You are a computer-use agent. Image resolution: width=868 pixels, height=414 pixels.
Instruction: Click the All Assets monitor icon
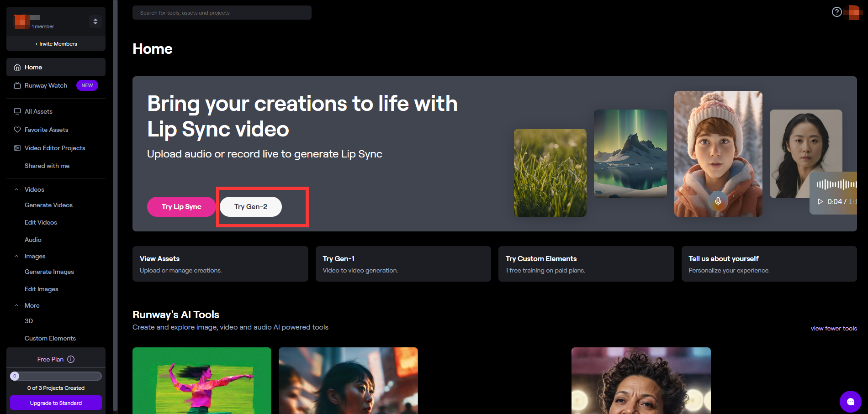coord(17,111)
